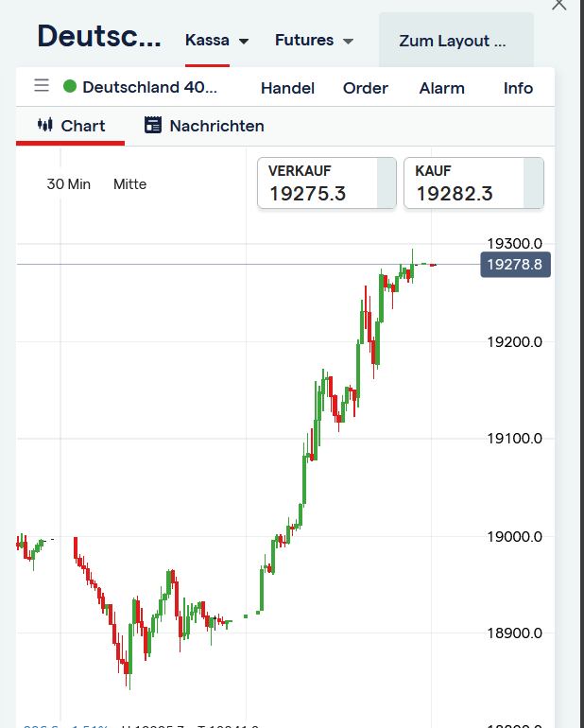The height and width of the screenshot is (728, 584).
Task: Close the panel with the X icon
Action: (x=559, y=5)
